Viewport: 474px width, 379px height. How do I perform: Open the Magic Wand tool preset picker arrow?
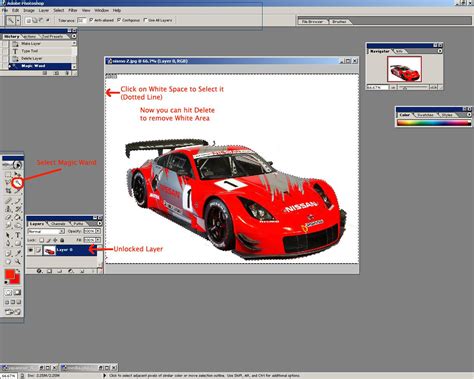[18, 21]
